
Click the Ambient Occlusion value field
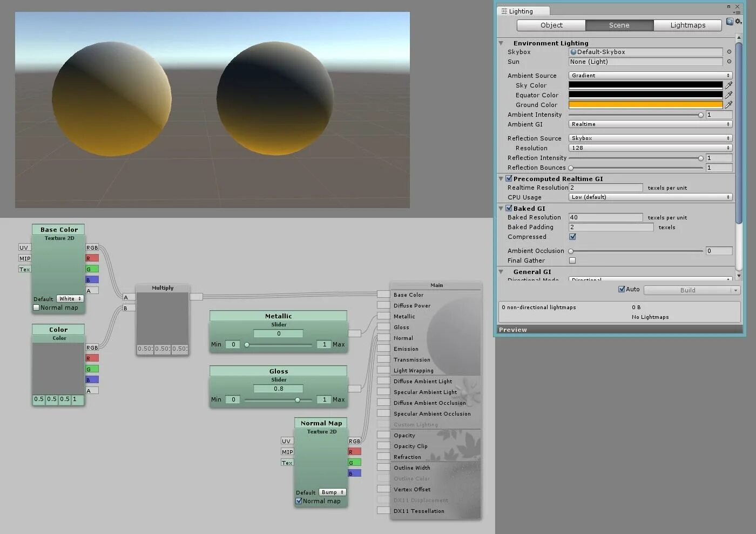point(719,251)
